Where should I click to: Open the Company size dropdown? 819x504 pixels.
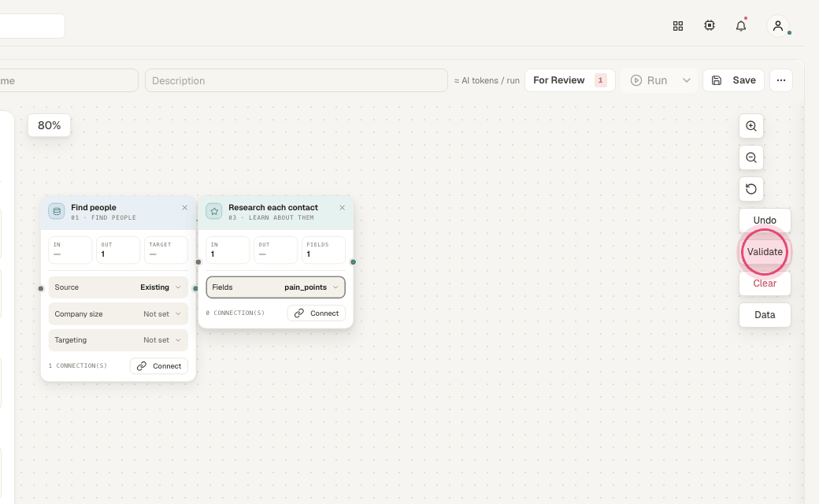click(x=118, y=314)
